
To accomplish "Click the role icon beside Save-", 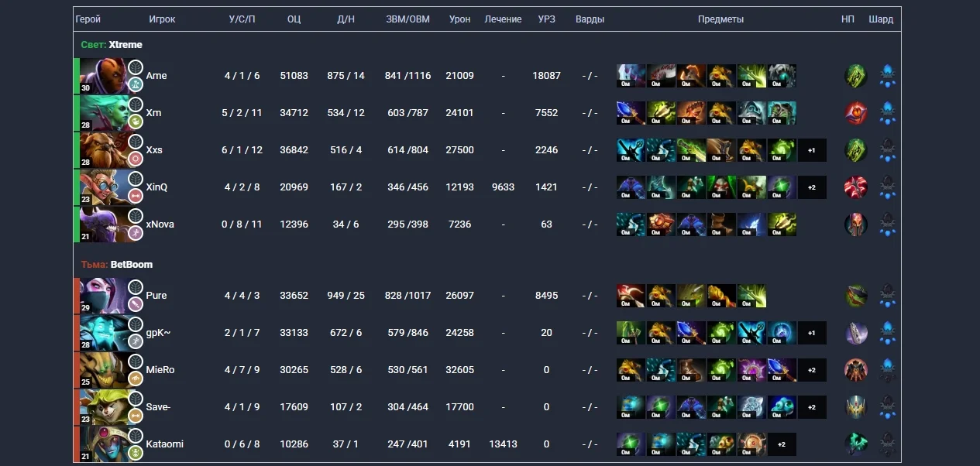I will 136,415.
